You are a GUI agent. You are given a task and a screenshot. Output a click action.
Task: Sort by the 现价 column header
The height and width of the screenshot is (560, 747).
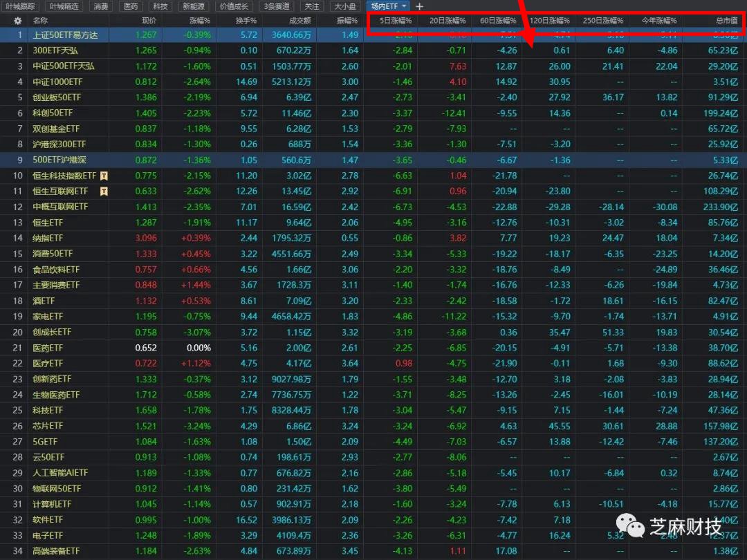pyautogui.click(x=149, y=21)
